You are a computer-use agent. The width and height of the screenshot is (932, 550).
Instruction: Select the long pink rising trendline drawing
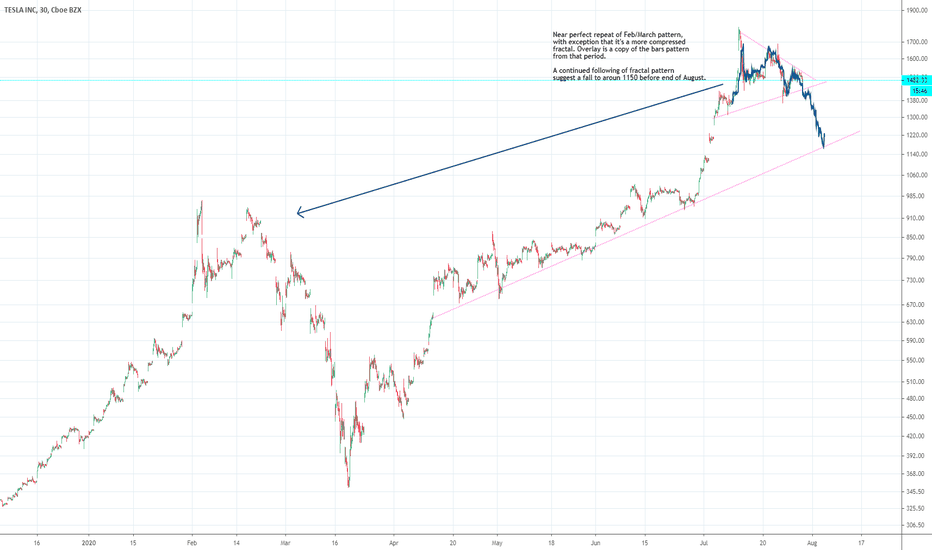[x=648, y=224]
